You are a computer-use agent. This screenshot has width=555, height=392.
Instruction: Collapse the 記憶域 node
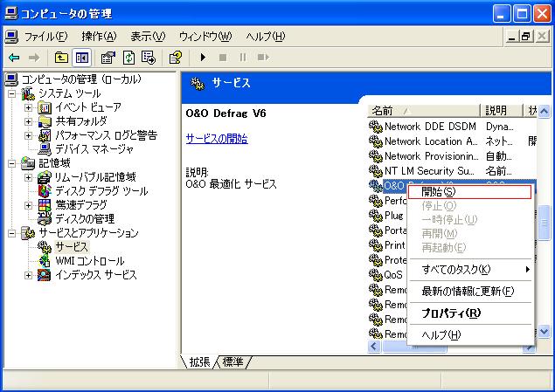tap(11, 163)
